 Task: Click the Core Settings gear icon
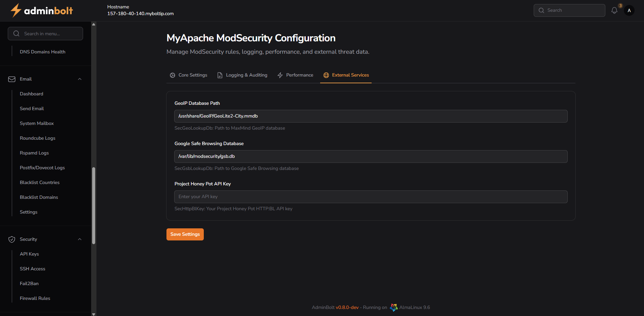pos(173,75)
